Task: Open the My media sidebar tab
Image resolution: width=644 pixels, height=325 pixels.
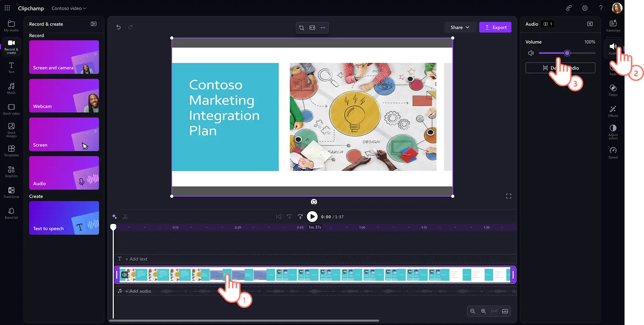Action: pos(11,26)
